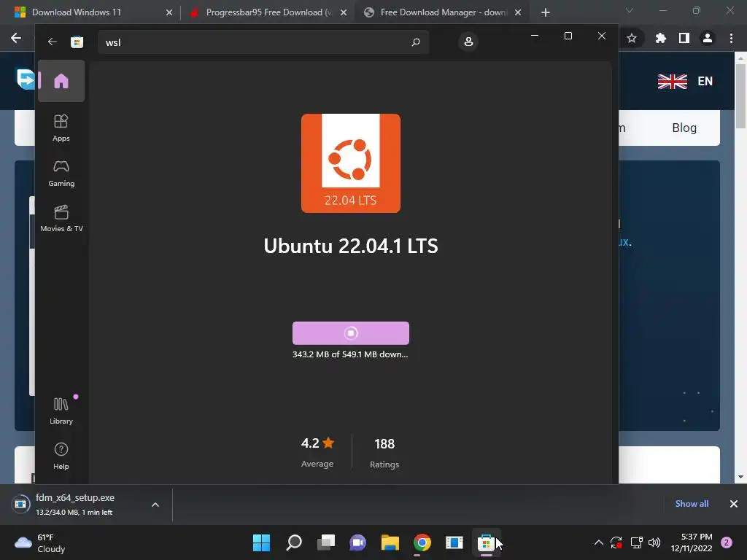
Task: Click Chrome page vertical scrollbar
Action: pos(740,96)
